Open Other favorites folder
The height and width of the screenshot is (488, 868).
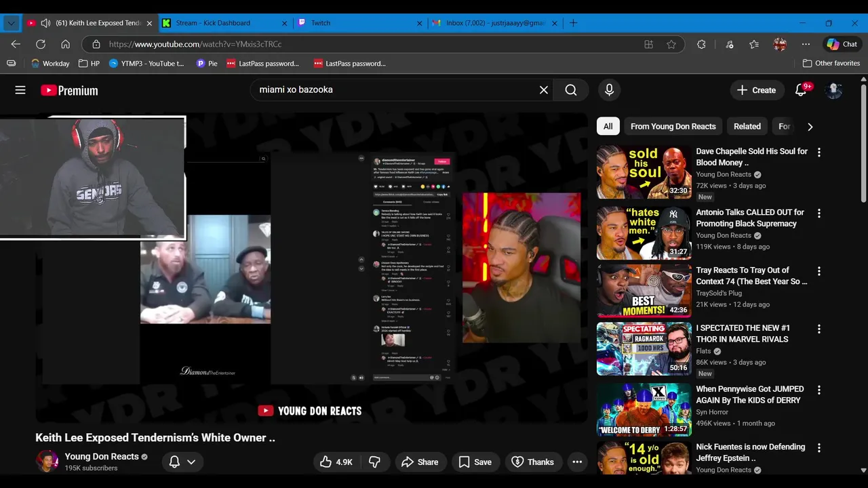point(831,63)
